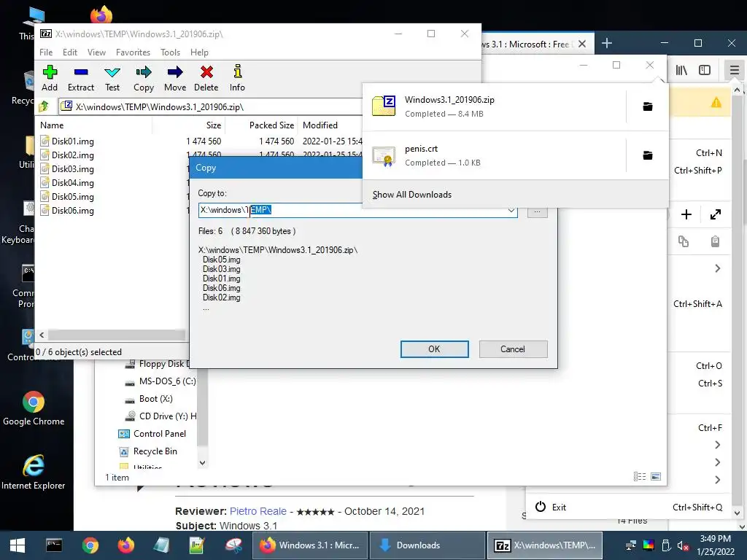Sort by the Name column header
747x560 pixels.
click(x=94, y=125)
